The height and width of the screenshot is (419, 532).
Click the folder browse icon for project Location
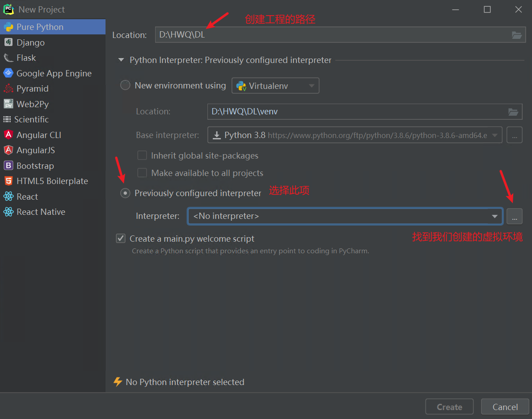click(516, 35)
